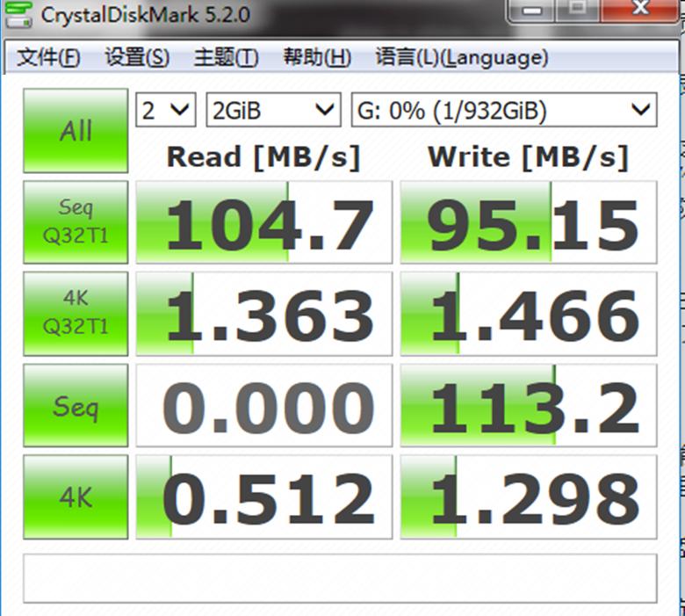Click the CrystalDiskMark app icon in title bar
The image size is (685, 616).
18,14
